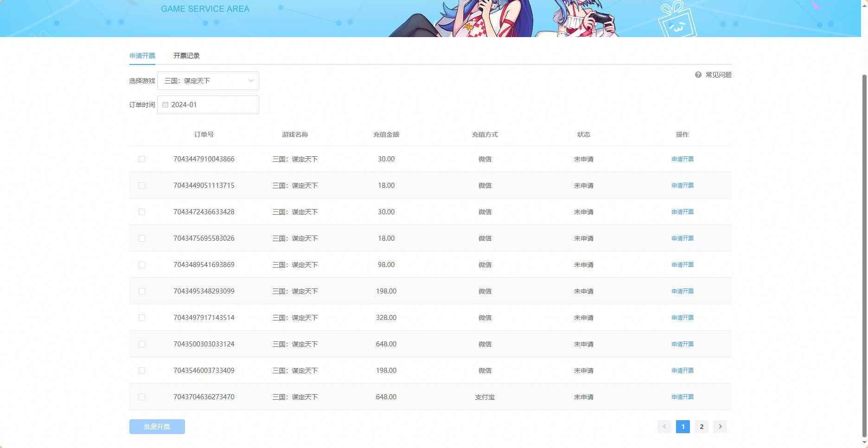This screenshot has width=868, height=448.
Task: Click the 98.00 amount cell
Action: click(x=386, y=265)
